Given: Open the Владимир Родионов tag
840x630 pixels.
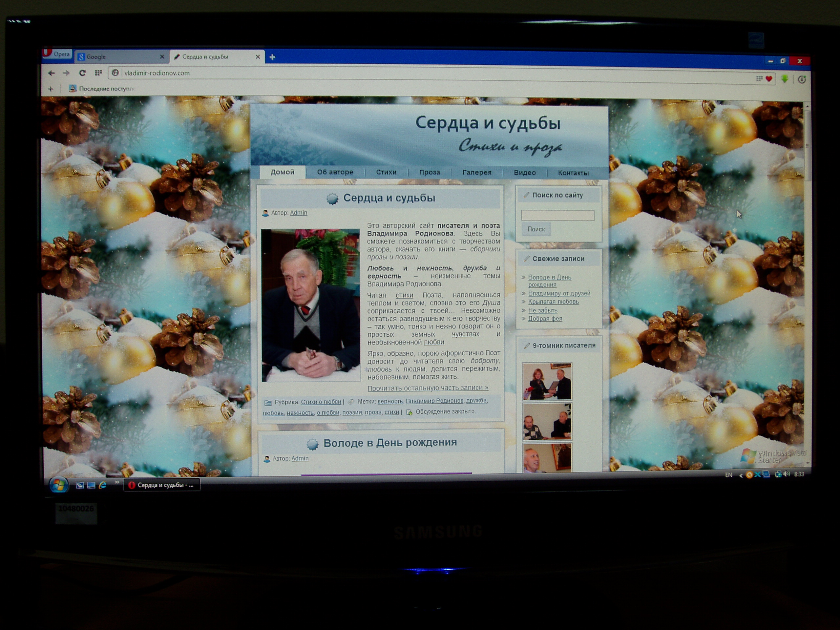Looking at the screenshot, I should (x=434, y=401).
